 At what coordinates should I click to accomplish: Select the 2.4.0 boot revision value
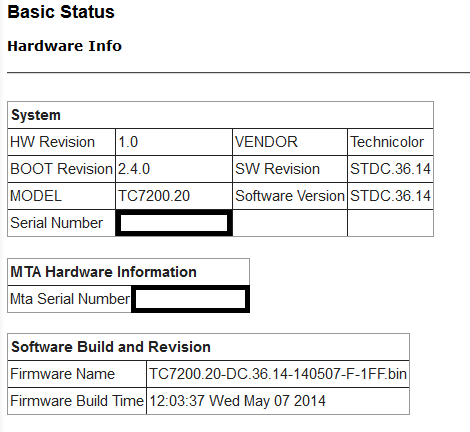[x=134, y=169]
